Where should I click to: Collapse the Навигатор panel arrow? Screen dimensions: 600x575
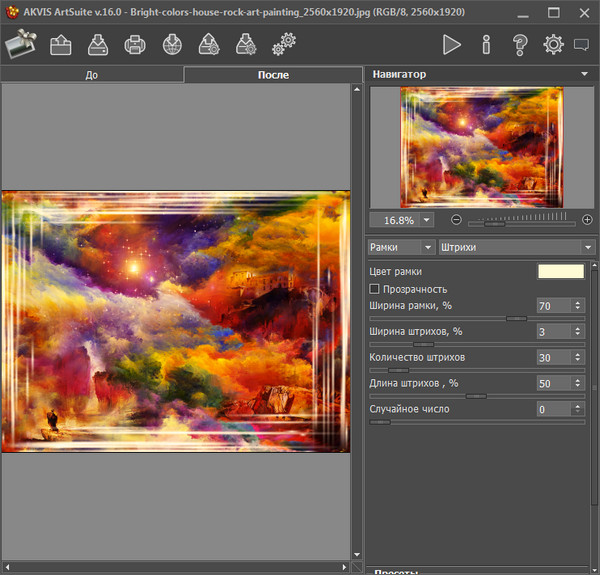[x=584, y=74]
